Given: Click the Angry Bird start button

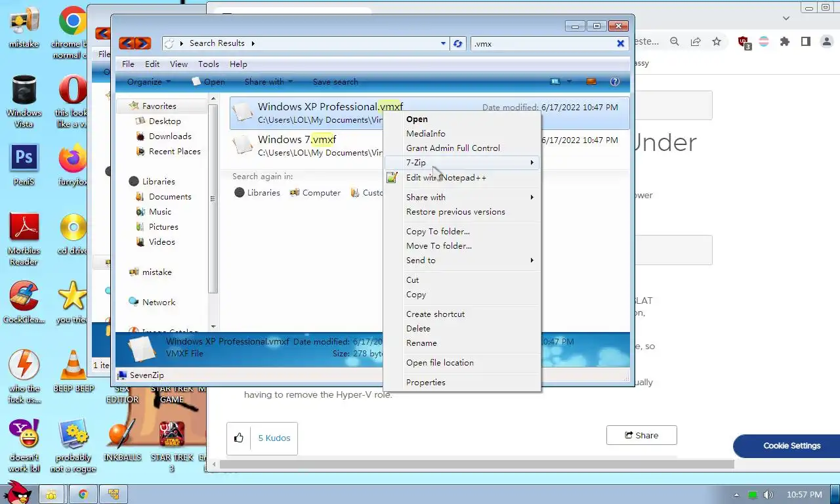Looking at the screenshot, I should coord(16,492).
